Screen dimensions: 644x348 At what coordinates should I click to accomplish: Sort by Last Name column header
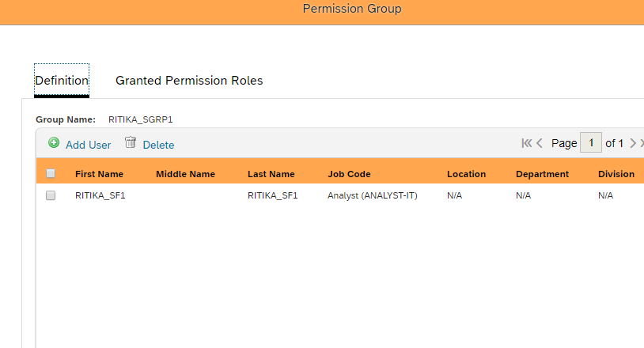point(271,174)
